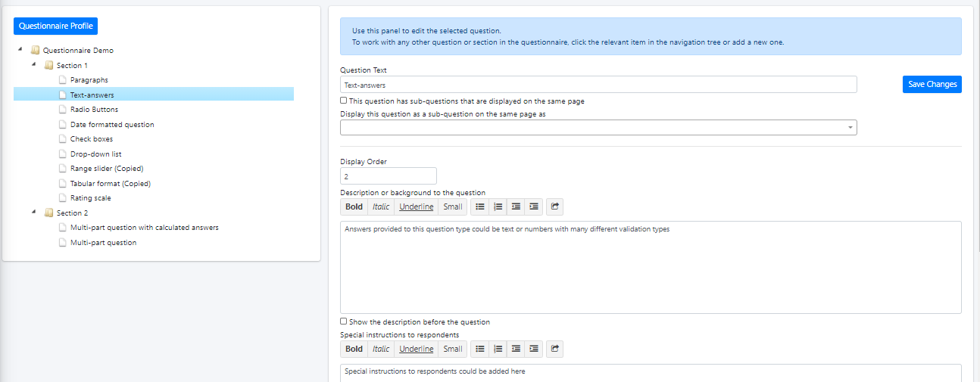Click the Display Order field
Screen dimensions: 980x382
389,175
